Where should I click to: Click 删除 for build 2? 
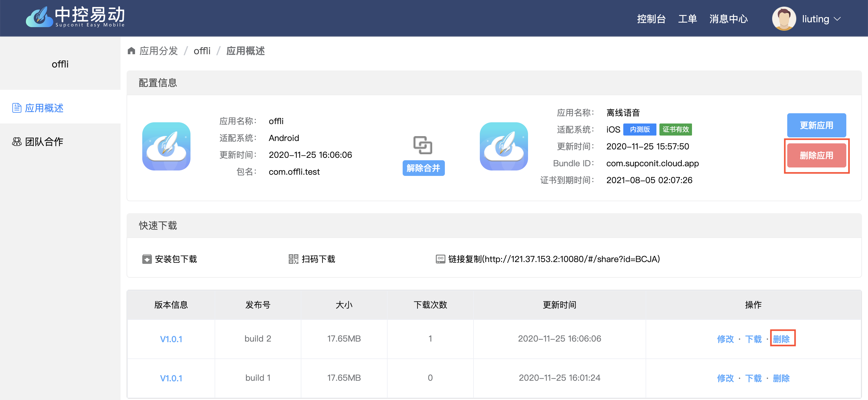[x=782, y=339]
